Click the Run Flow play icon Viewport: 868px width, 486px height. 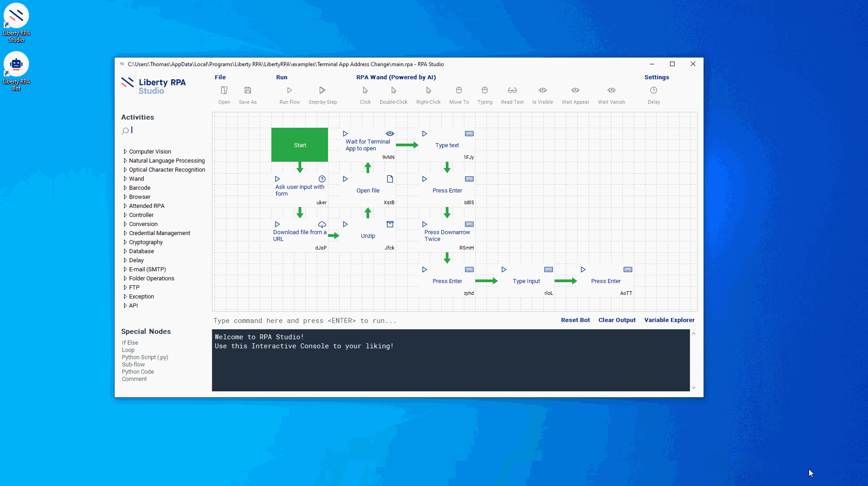[289, 91]
